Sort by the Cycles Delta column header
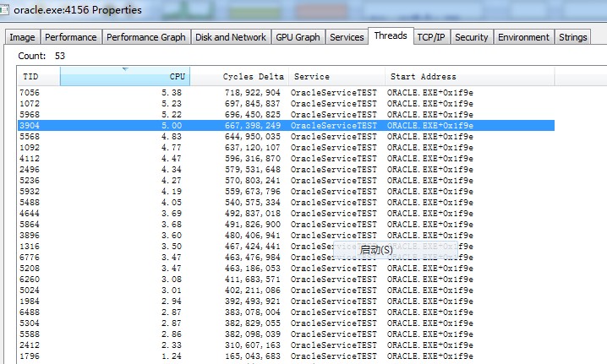Viewport: 607px width, 364px height. pyautogui.click(x=239, y=76)
